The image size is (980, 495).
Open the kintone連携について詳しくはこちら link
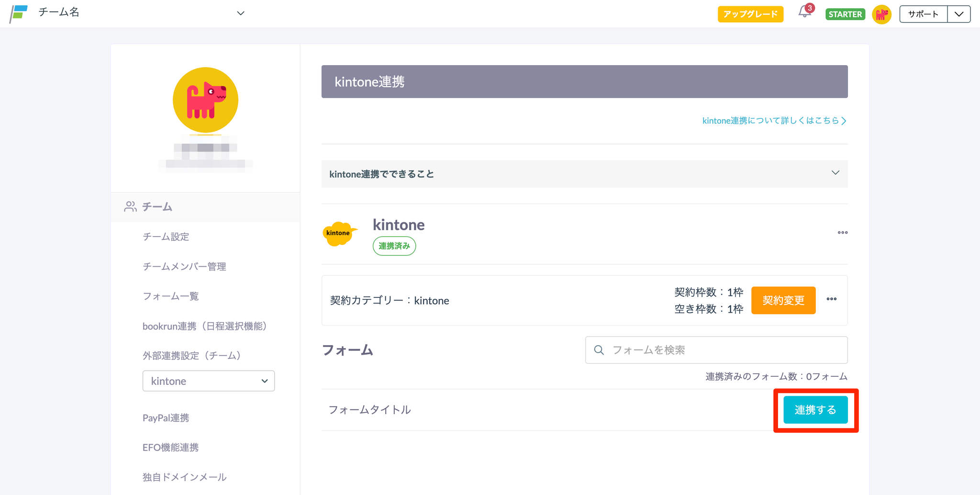point(774,121)
